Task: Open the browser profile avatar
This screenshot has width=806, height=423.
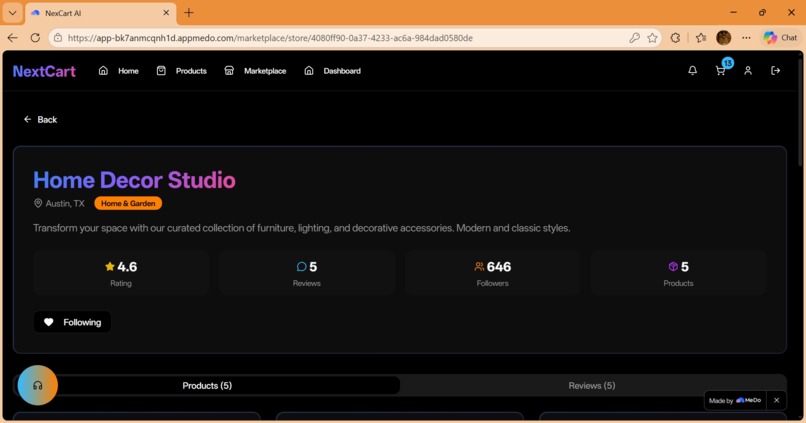Action: (723, 38)
